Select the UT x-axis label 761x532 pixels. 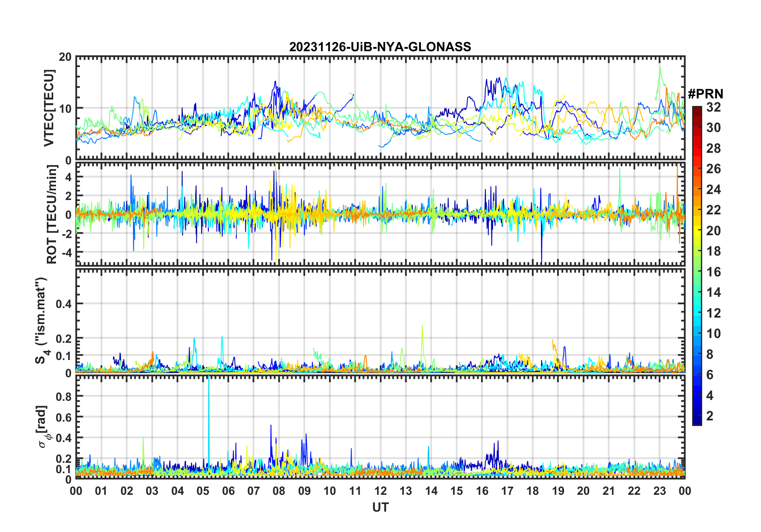[x=380, y=508]
